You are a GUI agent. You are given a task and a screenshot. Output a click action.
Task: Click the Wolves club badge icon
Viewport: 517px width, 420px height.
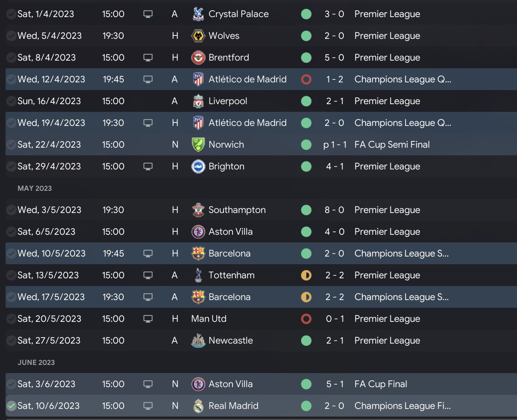pos(198,36)
